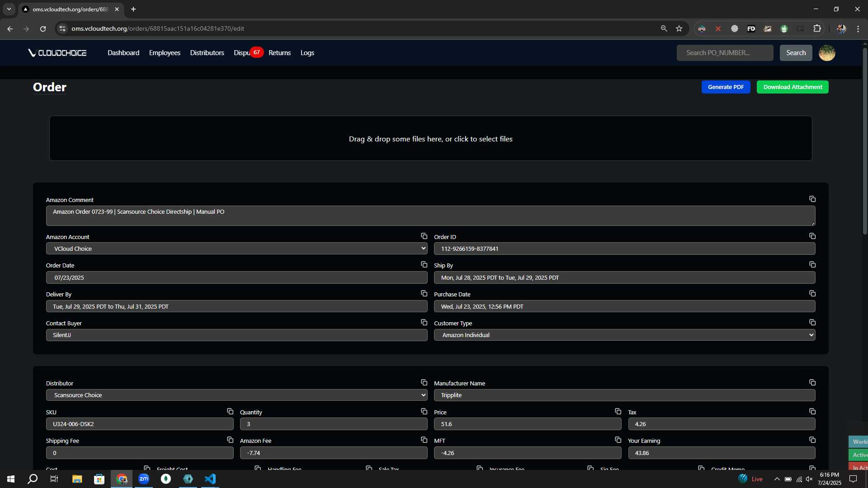Open the Windows Start menu
Image resolution: width=868 pixels, height=488 pixels.
11,479
